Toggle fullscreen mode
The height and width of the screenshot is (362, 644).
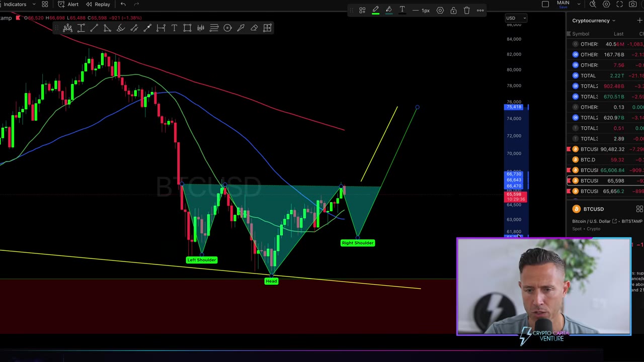pos(620,4)
